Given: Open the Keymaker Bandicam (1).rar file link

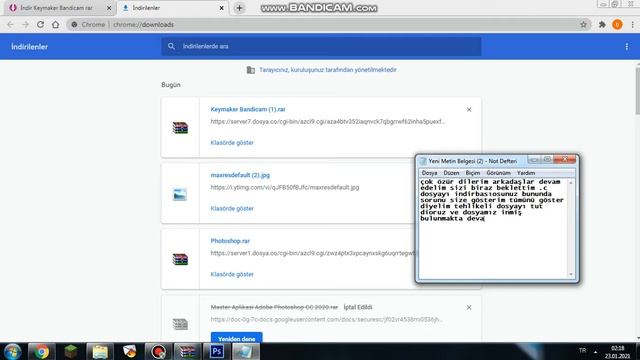Looking at the screenshot, I should click(x=248, y=109).
